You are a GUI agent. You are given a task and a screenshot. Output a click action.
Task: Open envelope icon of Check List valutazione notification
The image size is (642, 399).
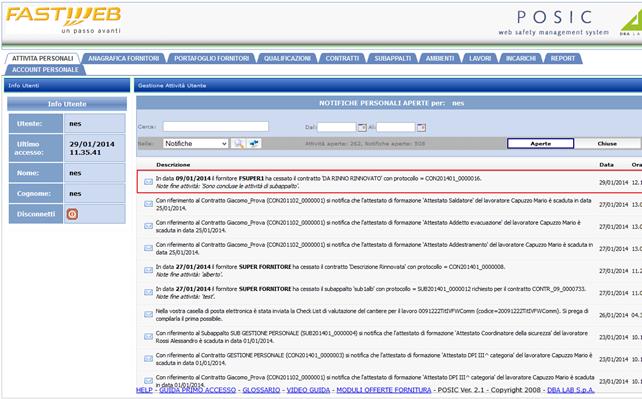(x=148, y=314)
